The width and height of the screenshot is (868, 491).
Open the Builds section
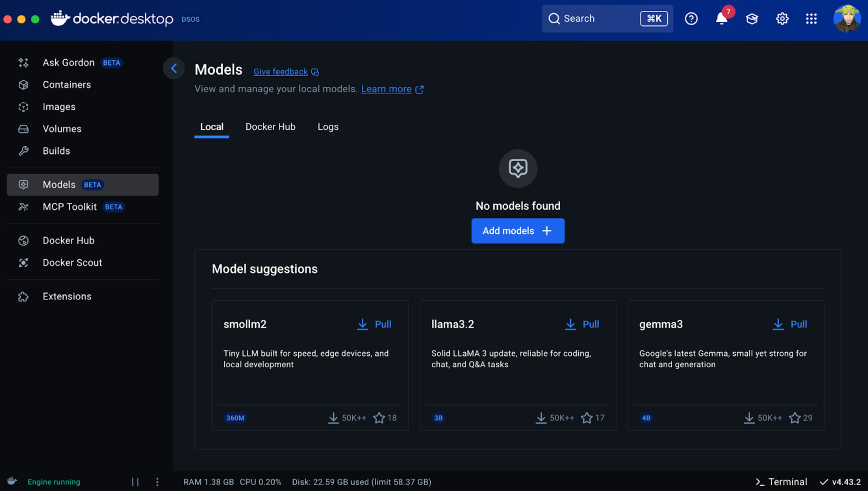pyautogui.click(x=82, y=151)
